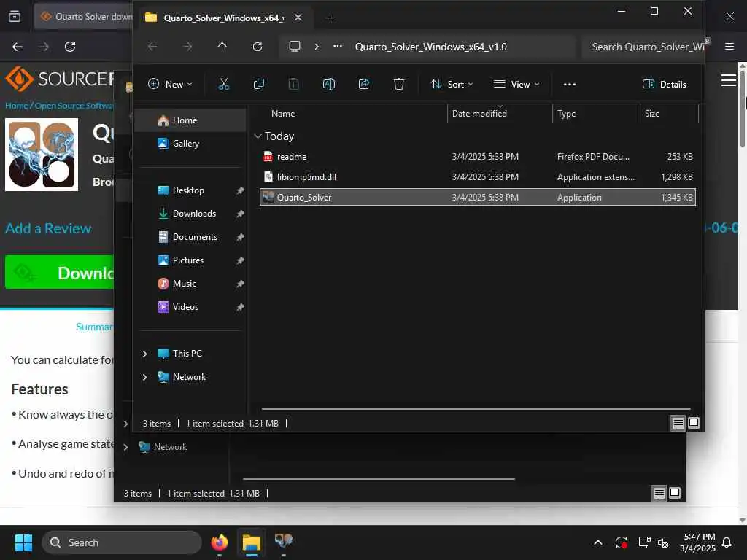Image resolution: width=747 pixels, height=560 pixels.
Task: Click the Copy icon in the toolbar
Action: click(x=259, y=85)
